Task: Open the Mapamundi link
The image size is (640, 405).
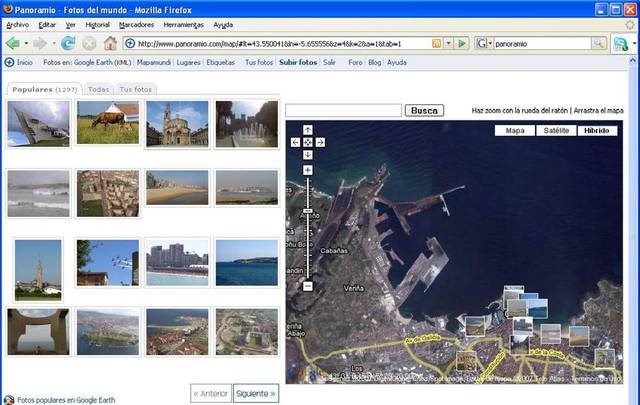Action: (154, 62)
